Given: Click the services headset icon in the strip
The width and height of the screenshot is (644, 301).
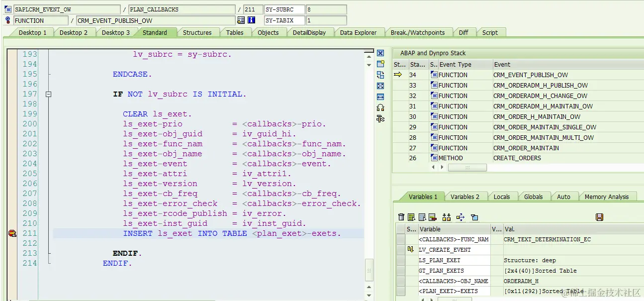Looking at the screenshot, I should [380, 107].
